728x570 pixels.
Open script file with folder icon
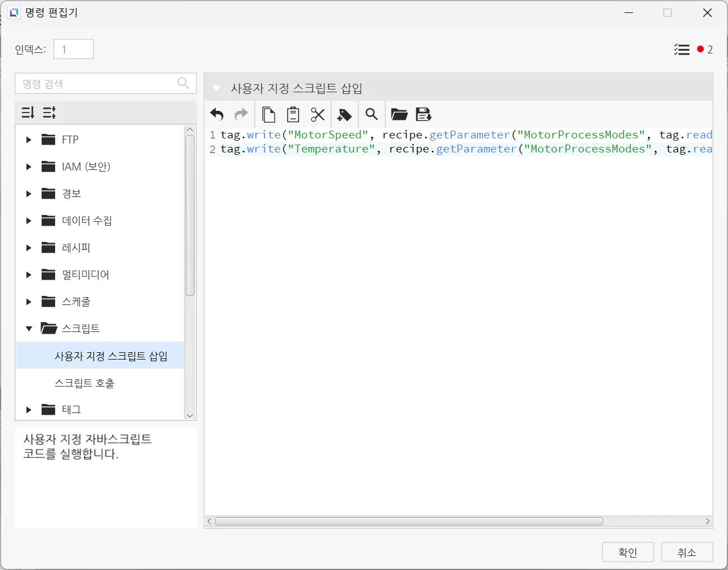coord(399,115)
